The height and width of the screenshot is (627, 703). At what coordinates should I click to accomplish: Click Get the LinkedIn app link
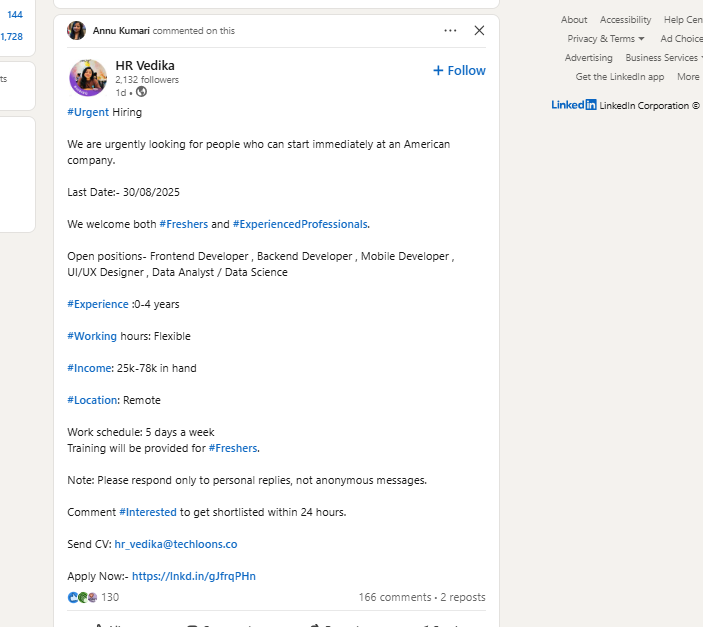[x=620, y=77]
